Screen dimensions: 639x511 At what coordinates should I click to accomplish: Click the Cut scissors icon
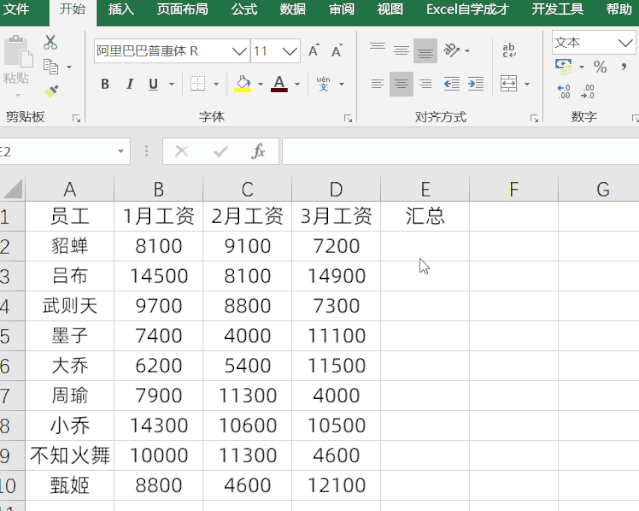(50, 43)
